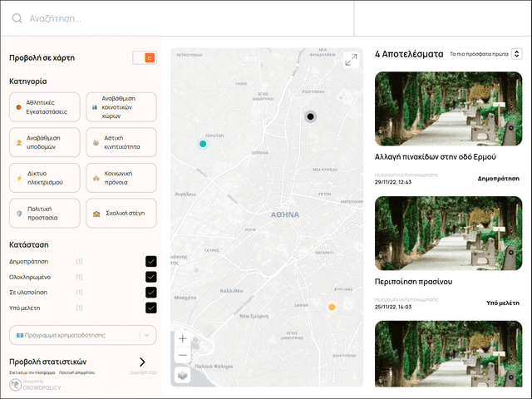Open the Τα πιο πρόσφατα πρώτα sort dropdown
Image resolution: width=532 pixels, height=399 pixels.
pos(485,53)
